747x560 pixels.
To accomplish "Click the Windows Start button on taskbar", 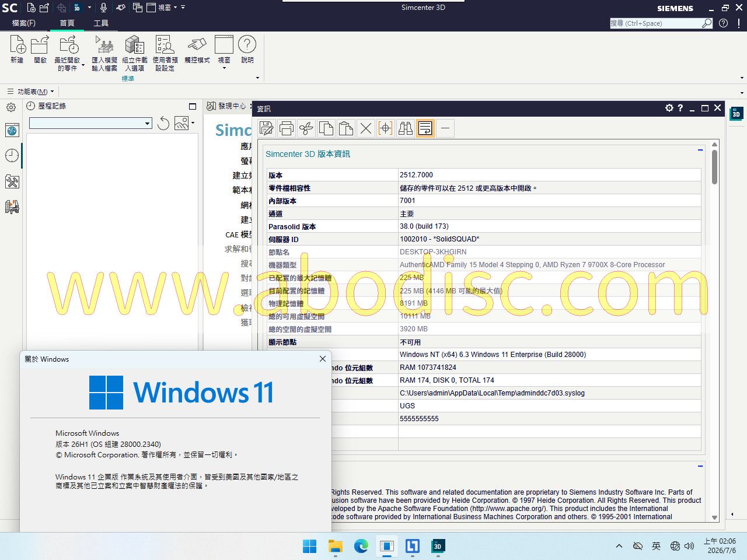I will pos(310,546).
